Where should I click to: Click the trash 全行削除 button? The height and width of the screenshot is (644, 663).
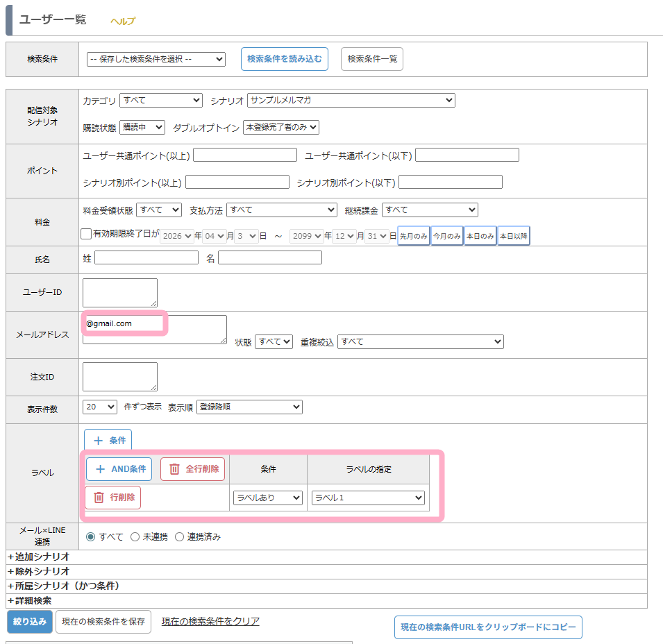(x=192, y=469)
